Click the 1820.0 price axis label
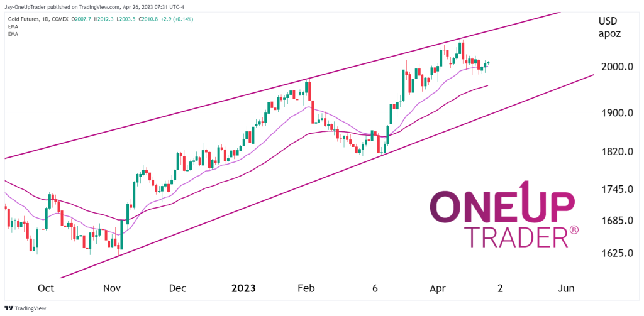This screenshot has width=644, height=316. tap(612, 152)
